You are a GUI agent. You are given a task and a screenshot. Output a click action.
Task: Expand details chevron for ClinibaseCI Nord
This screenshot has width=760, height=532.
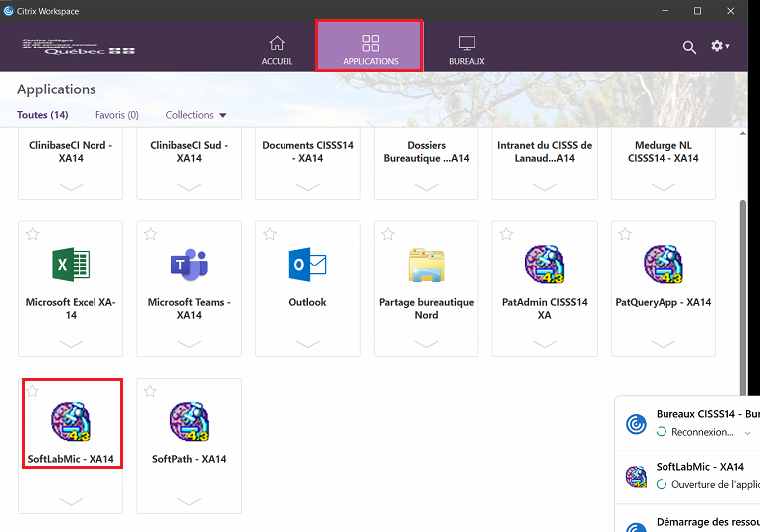pyautogui.click(x=71, y=187)
